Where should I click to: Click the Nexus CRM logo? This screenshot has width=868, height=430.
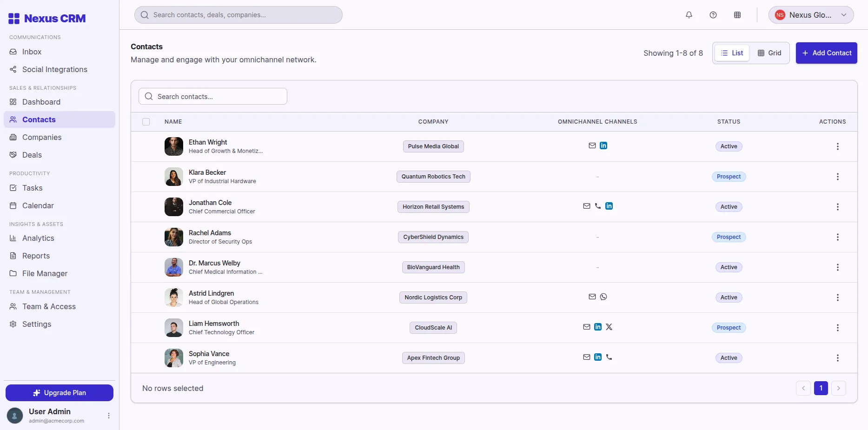coord(47,19)
